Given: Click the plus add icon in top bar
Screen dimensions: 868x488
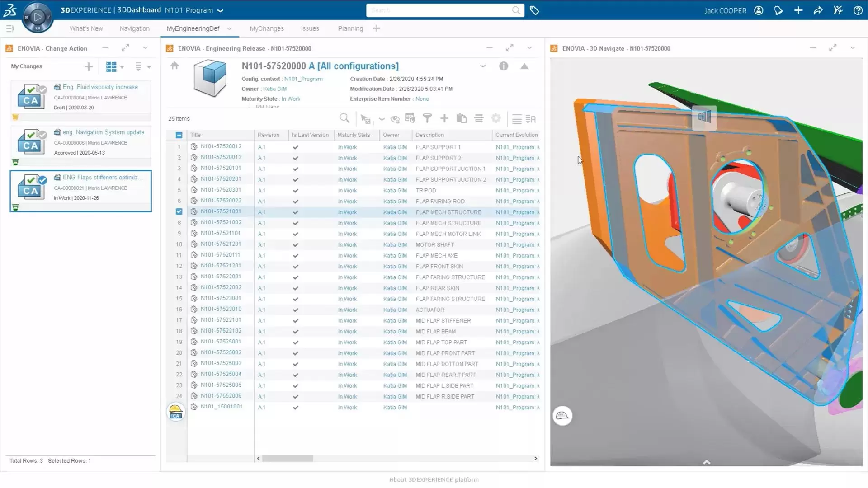Looking at the screenshot, I should [x=798, y=10].
